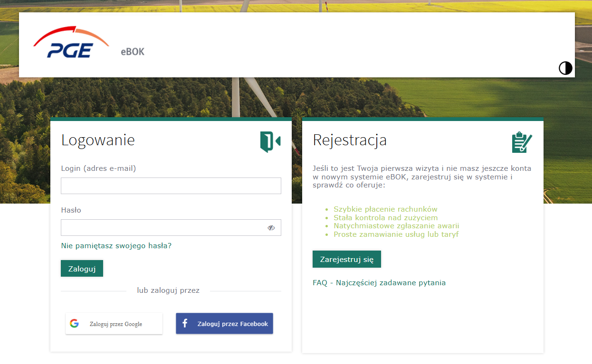
Task: Open the "Nie pamiętasz swojego hasła?" link
Action: click(x=116, y=245)
